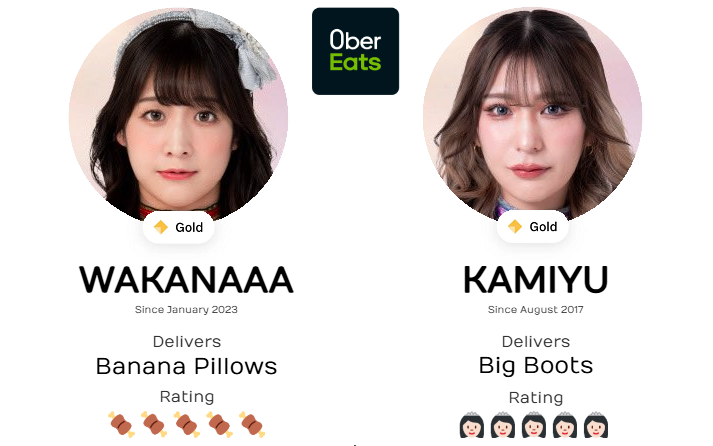Screen dimensions: 713x446
Task: Select the WAKANAAA name heading
Action: [x=186, y=280]
